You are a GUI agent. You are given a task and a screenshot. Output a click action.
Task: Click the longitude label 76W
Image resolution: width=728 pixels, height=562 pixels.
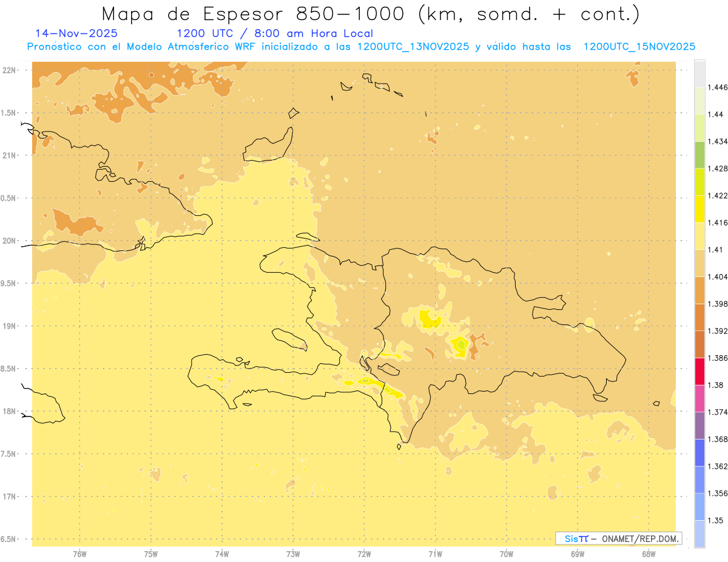click(x=79, y=554)
